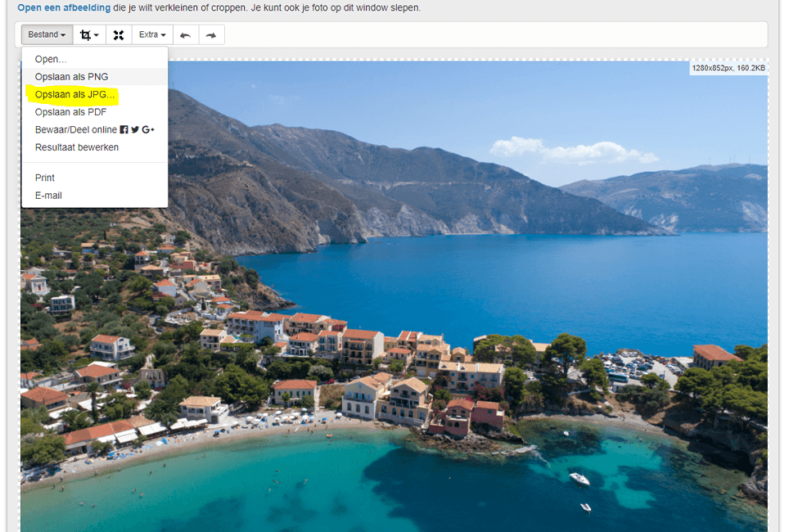Click the Google+ icon in the menu
The height and width of the screenshot is (532, 798).
[148, 130]
